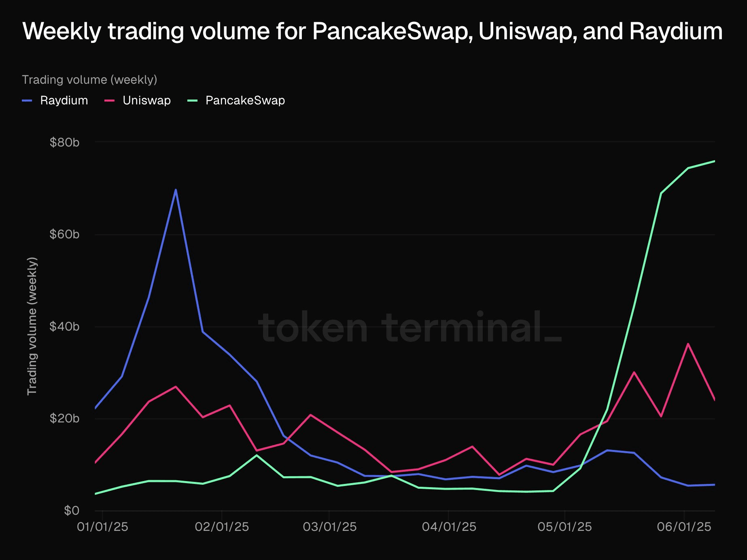Click the $80b y-axis label

64,142
